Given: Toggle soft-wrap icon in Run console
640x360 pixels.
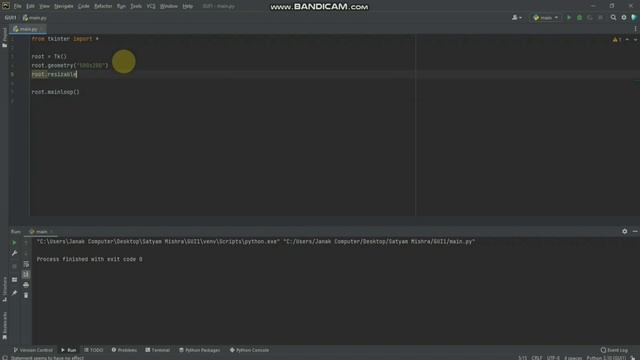Looking at the screenshot, I should pyautogui.click(x=26, y=264).
